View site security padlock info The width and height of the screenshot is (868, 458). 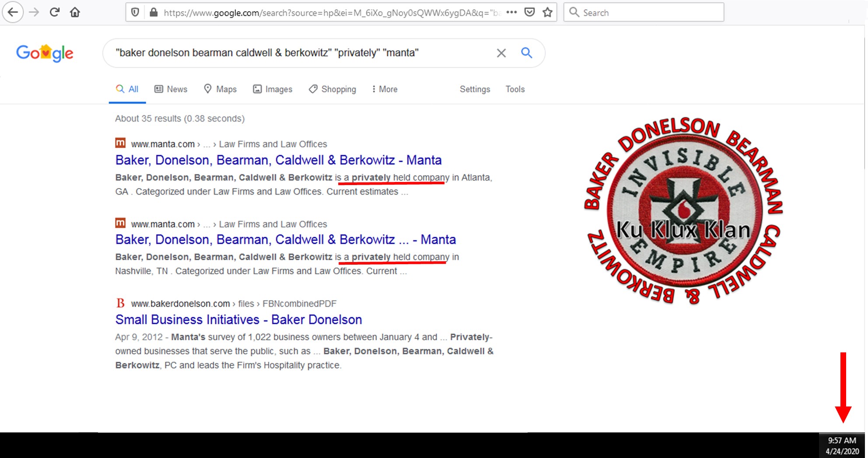[154, 12]
